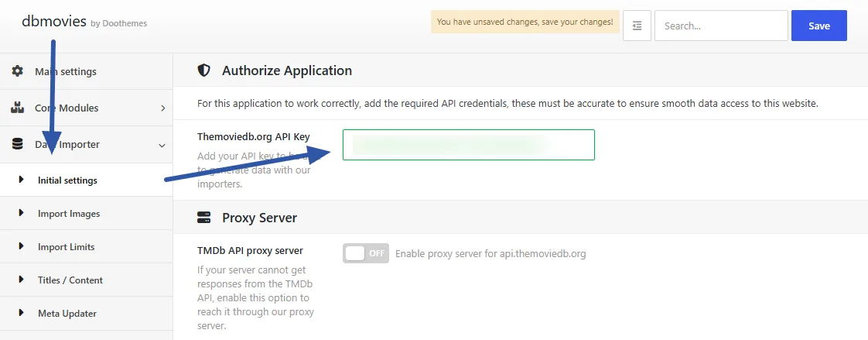The image size is (868, 340).
Task: Click the Authorize Application heading
Action: coord(287,70)
